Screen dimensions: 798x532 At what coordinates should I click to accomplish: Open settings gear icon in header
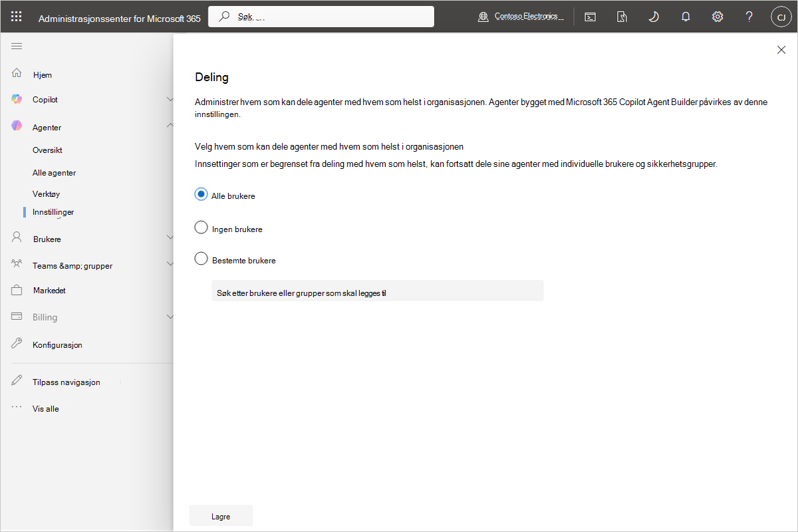(718, 17)
